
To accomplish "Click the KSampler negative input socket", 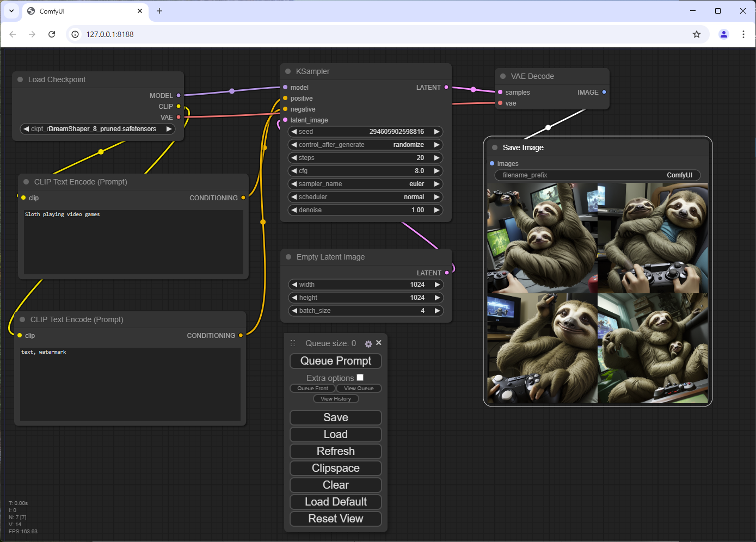I will [x=285, y=109].
